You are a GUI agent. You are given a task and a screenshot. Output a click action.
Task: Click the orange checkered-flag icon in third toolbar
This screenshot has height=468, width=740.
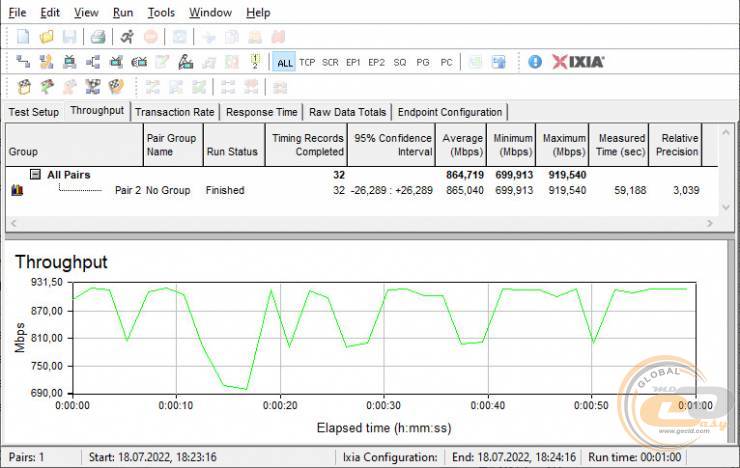coord(116,87)
